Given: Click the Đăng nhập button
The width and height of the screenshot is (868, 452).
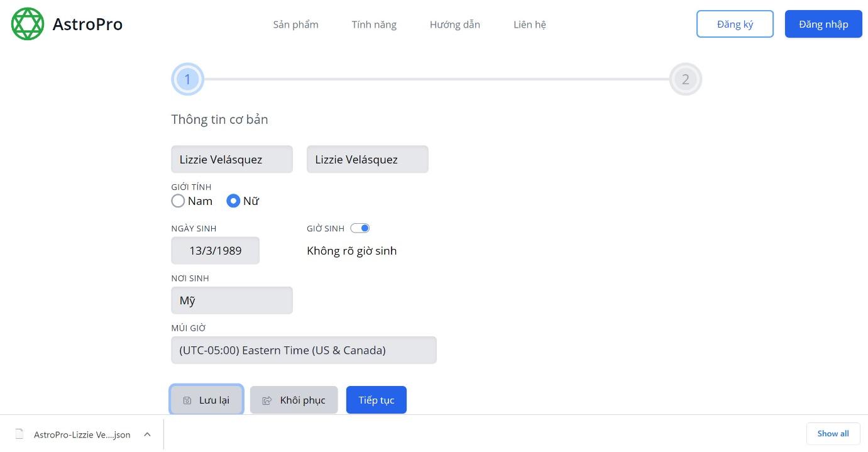Looking at the screenshot, I should coord(823,24).
